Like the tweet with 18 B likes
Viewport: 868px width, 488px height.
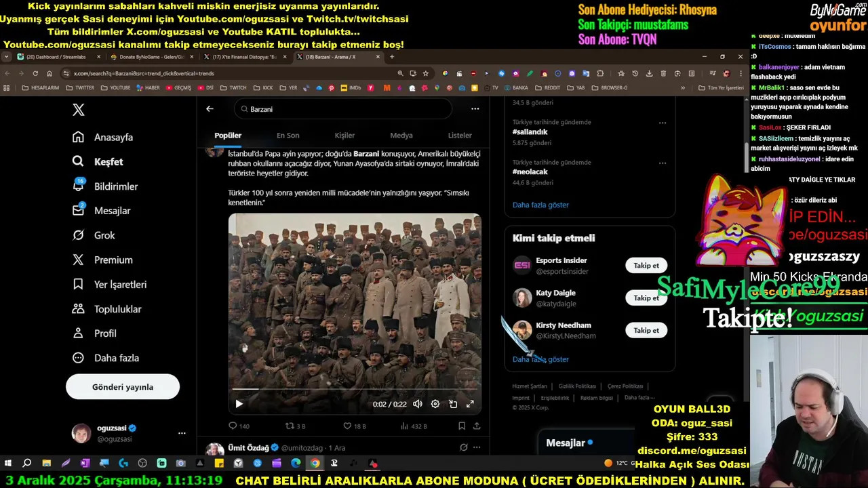pyautogui.click(x=354, y=426)
